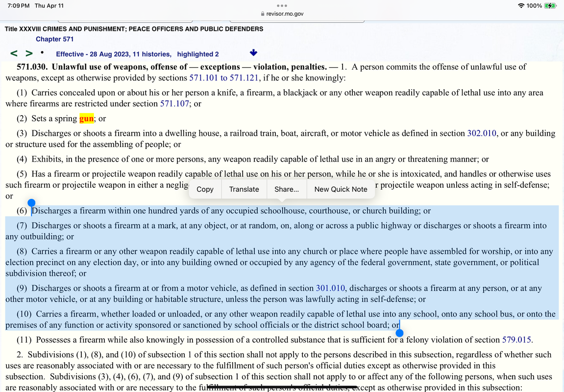Open section 302.010 link
564x392 pixels.
[x=482, y=133]
